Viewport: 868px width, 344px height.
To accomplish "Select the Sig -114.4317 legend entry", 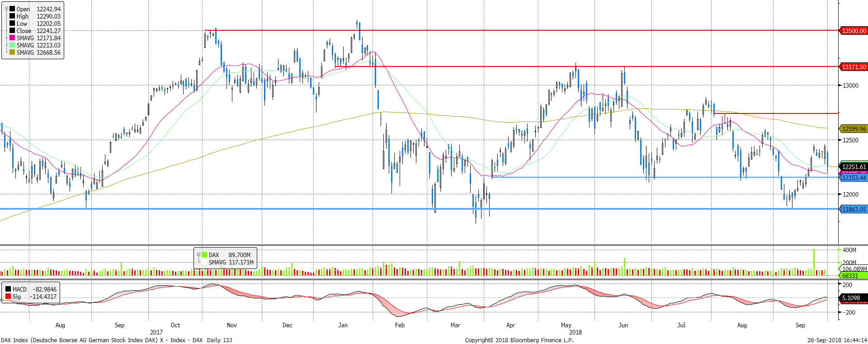I will click(x=34, y=297).
